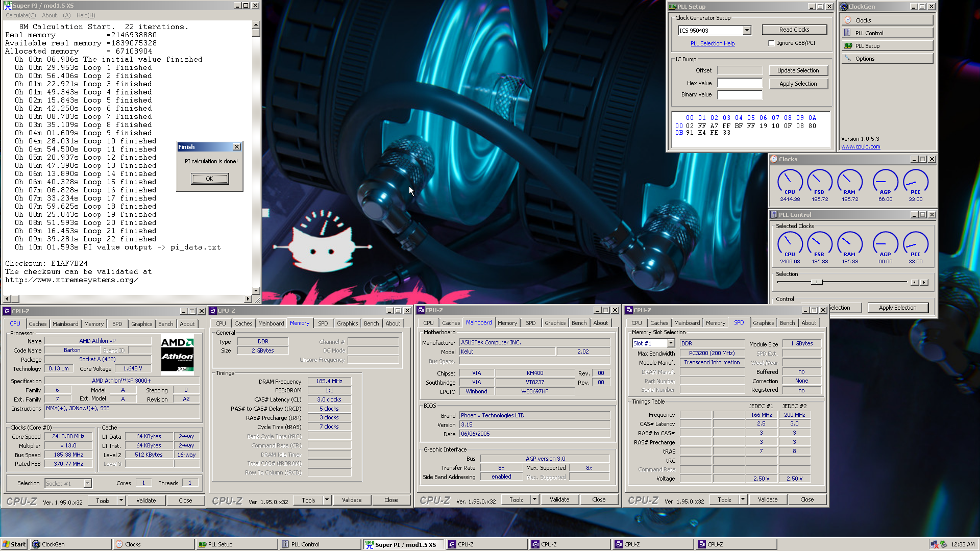Click the Start button
The height and width of the screenshot is (551, 980).
point(14,544)
